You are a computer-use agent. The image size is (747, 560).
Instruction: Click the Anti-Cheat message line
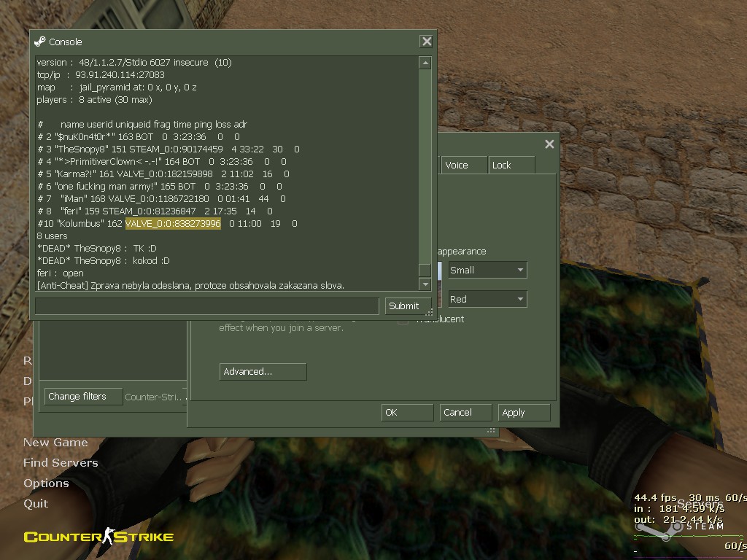(190, 286)
